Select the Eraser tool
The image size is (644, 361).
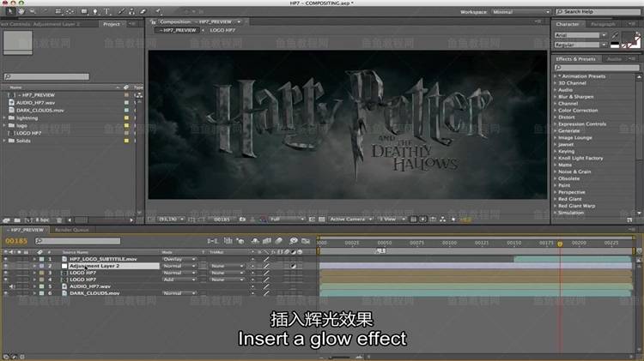(143, 11)
